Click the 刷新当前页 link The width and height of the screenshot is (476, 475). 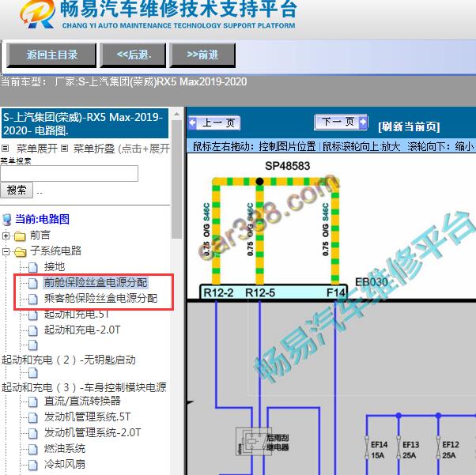[x=409, y=126]
